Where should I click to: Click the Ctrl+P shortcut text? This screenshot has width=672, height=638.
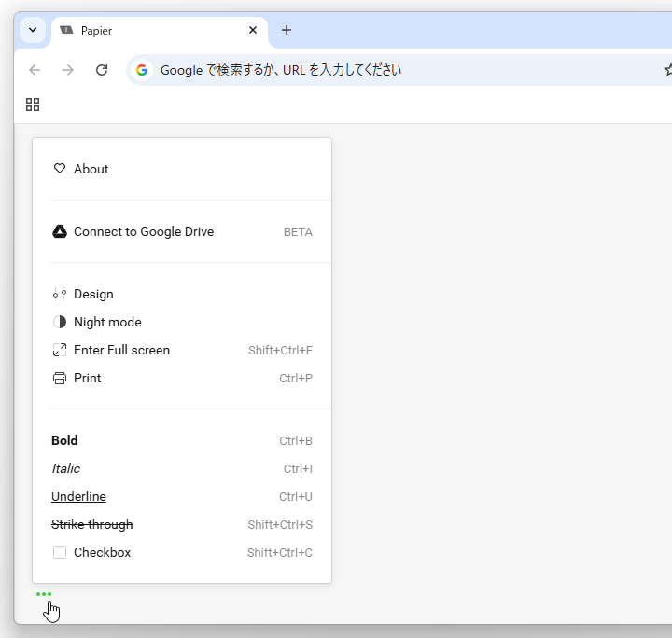296,379
